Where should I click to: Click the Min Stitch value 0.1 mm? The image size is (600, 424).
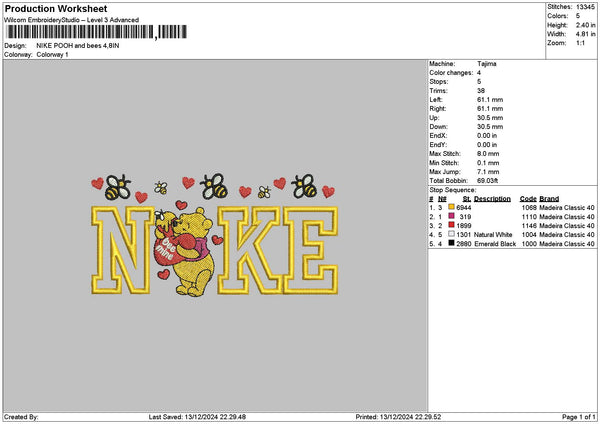tap(488, 163)
